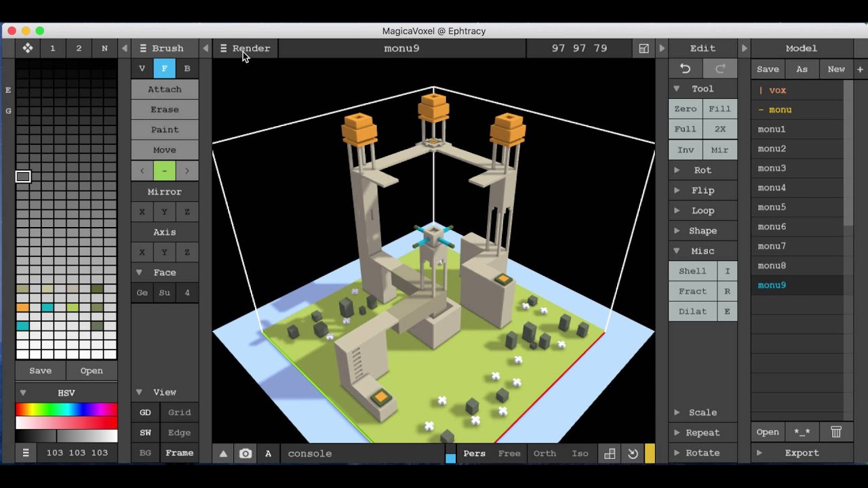Click the view cube layout icon
This screenshot has height=488, width=868.
click(x=610, y=453)
